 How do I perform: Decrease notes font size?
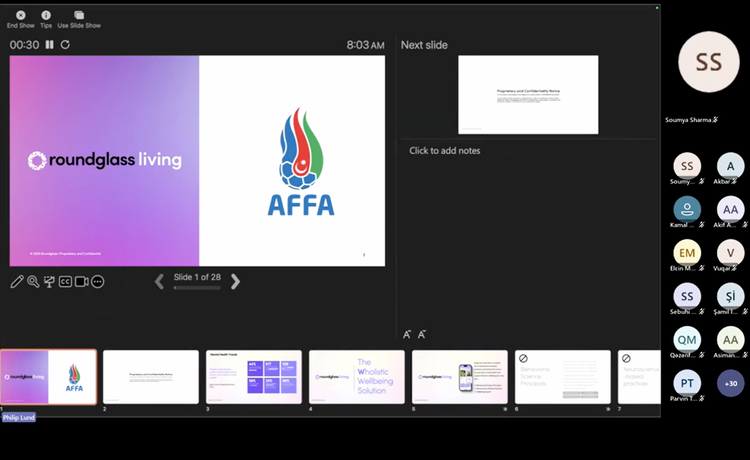pos(421,334)
